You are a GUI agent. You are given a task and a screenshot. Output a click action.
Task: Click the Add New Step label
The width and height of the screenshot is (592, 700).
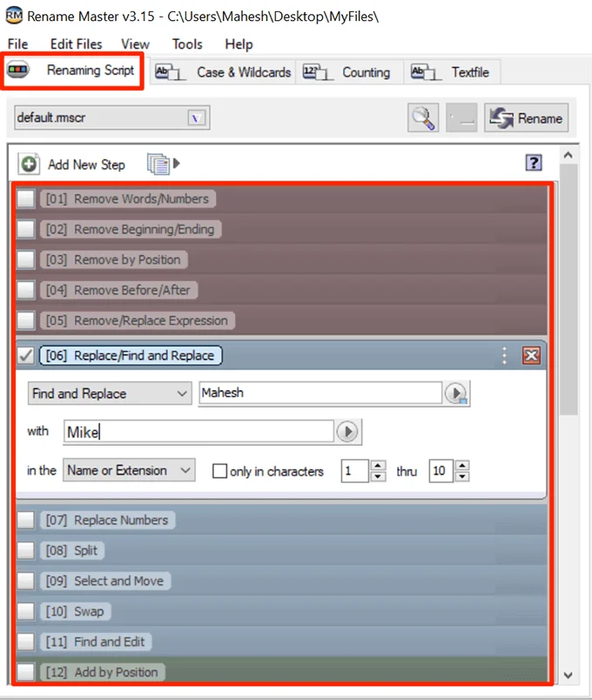86,165
